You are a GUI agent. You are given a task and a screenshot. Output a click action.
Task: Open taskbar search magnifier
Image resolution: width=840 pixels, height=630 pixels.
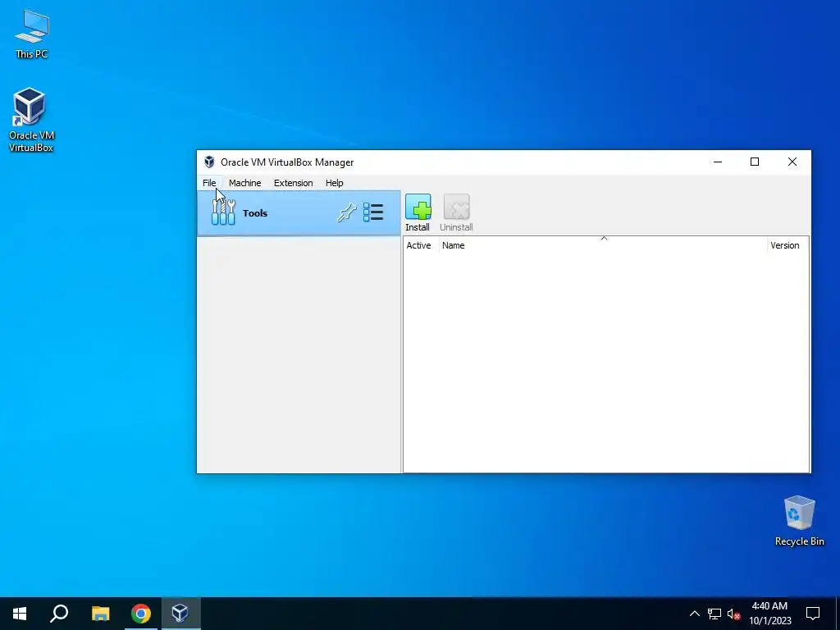point(59,614)
